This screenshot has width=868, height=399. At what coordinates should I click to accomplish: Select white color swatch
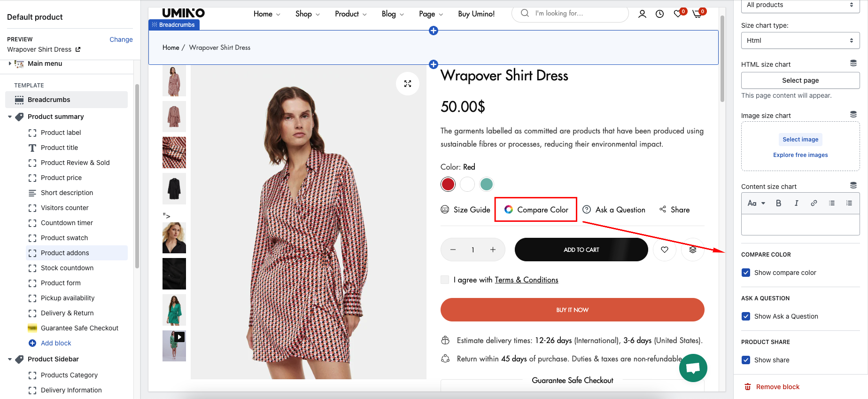tap(467, 184)
